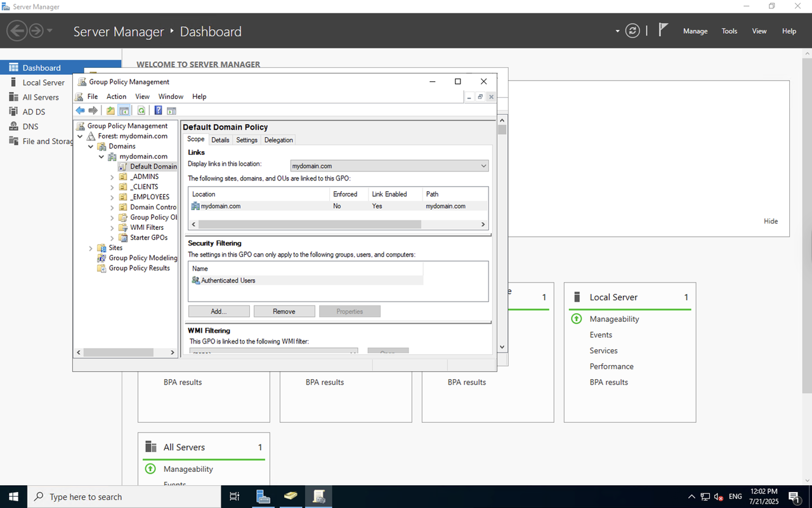Open AD DS in Server Manager sidebar
Screen dimensions: 812x508
point(34,112)
